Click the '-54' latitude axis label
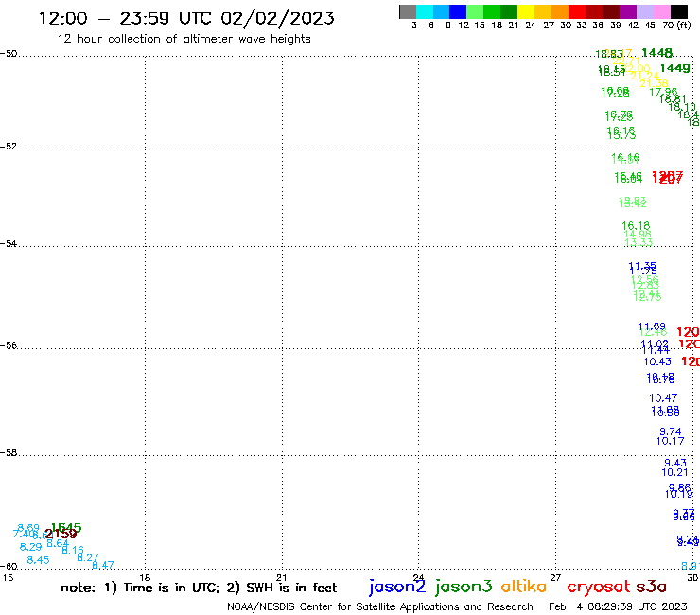The width and height of the screenshot is (700, 615). click(x=9, y=244)
